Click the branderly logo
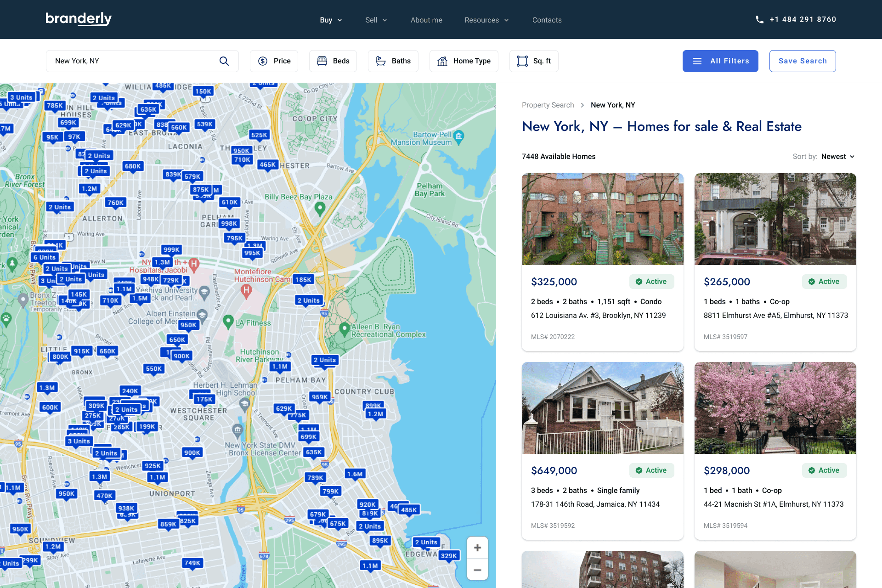882x588 pixels. pyautogui.click(x=79, y=19)
